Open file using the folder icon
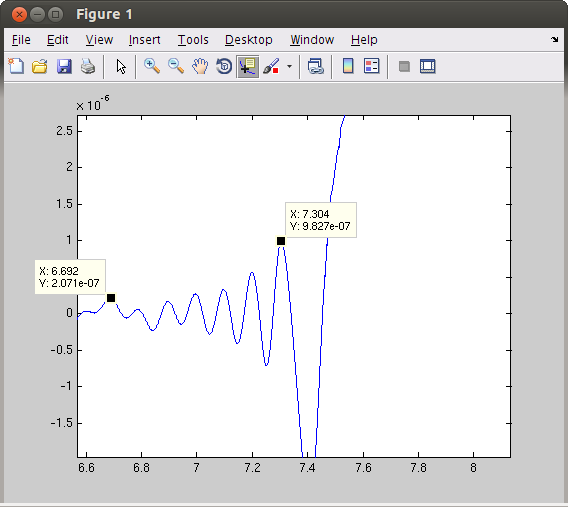The image size is (568, 507). [x=40, y=67]
